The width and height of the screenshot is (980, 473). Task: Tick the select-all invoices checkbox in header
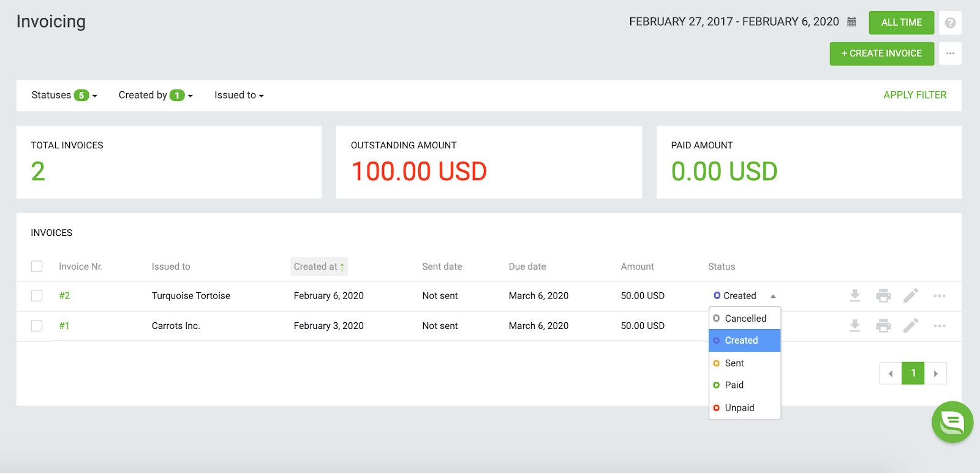[37, 267]
